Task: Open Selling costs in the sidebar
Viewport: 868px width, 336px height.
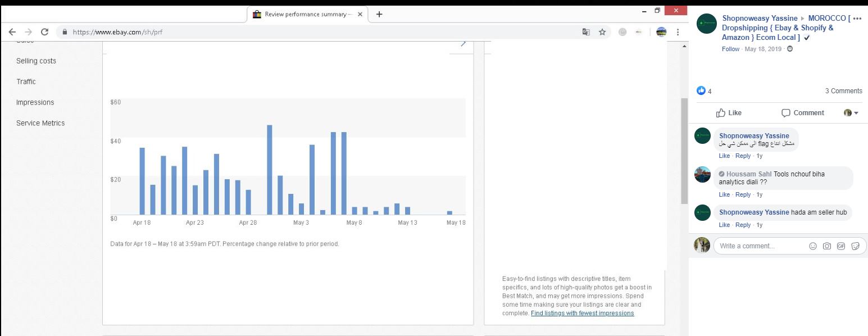Action: (36, 61)
